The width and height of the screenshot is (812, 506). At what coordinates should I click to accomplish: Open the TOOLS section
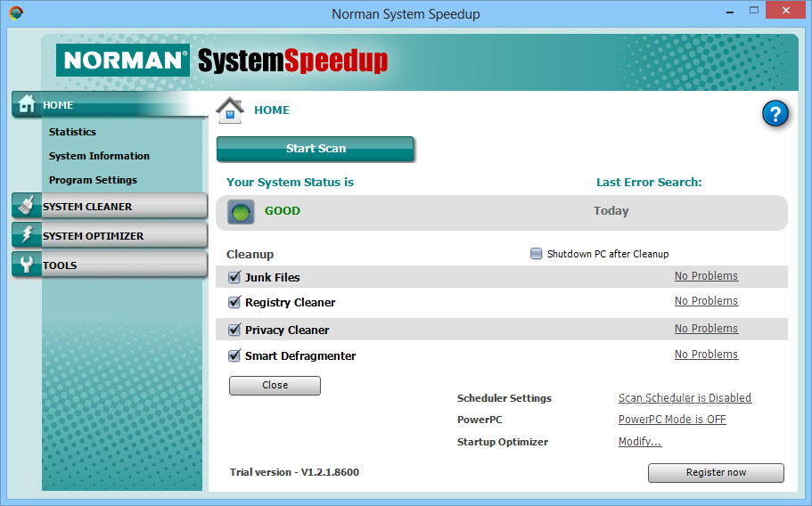(x=110, y=265)
